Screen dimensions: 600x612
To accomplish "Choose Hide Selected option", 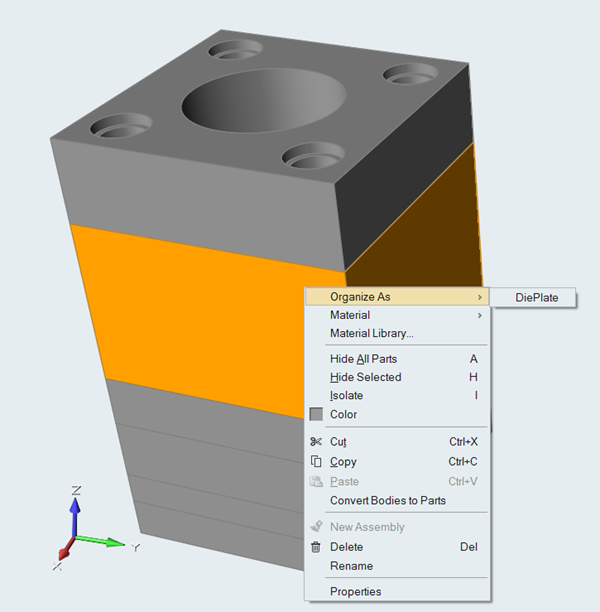I will 365,377.
